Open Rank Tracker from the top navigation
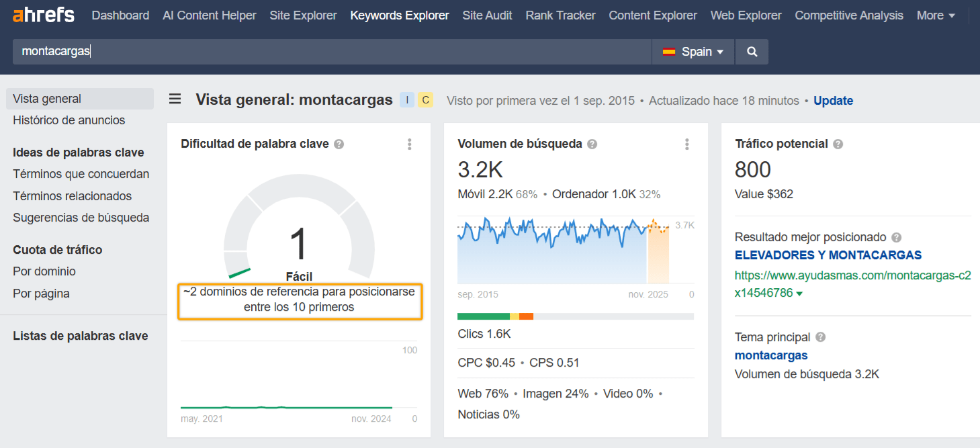980x448 pixels. pos(560,15)
